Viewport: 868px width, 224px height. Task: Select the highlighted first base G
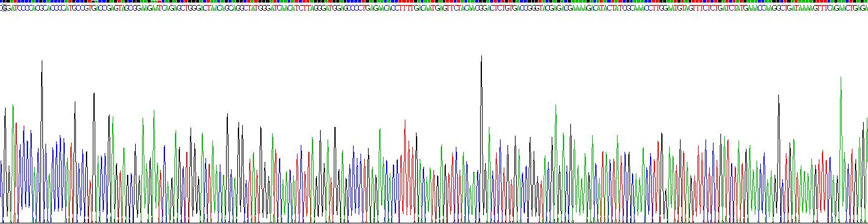(x=4, y=7)
